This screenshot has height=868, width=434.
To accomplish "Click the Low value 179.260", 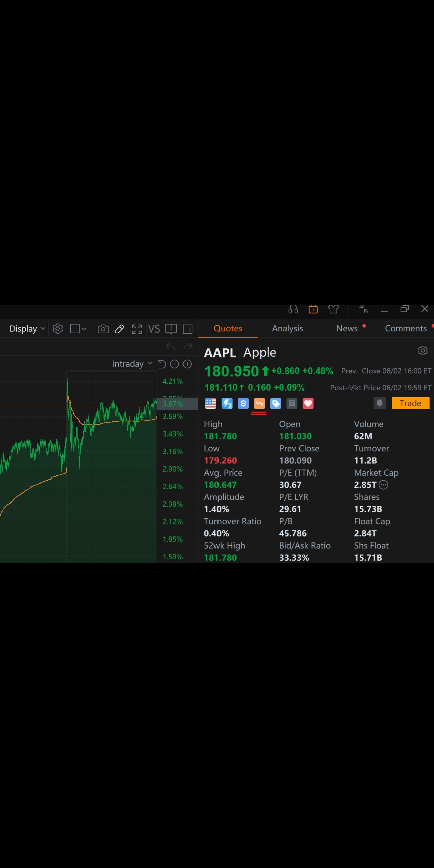I will (x=220, y=461).
